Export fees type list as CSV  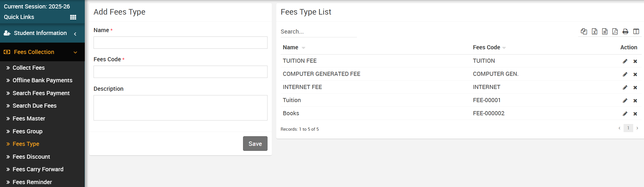click(x=605, y=32)
